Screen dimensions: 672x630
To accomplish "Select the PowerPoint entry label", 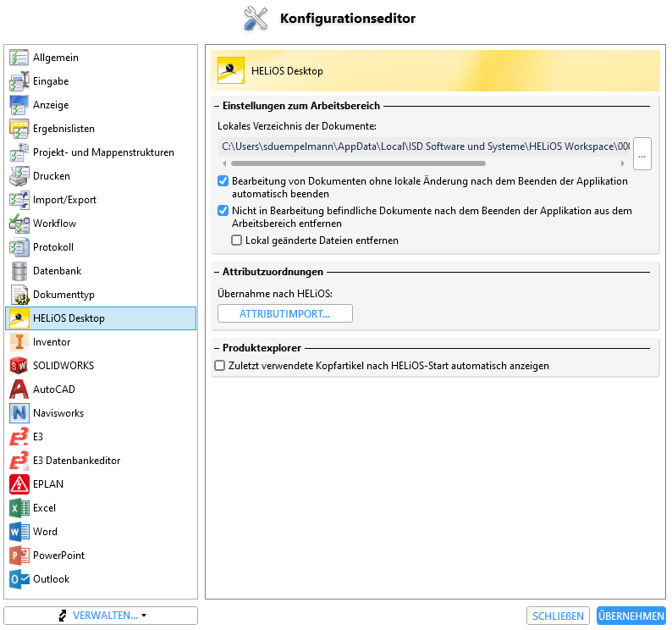I will tap(58, 555).
